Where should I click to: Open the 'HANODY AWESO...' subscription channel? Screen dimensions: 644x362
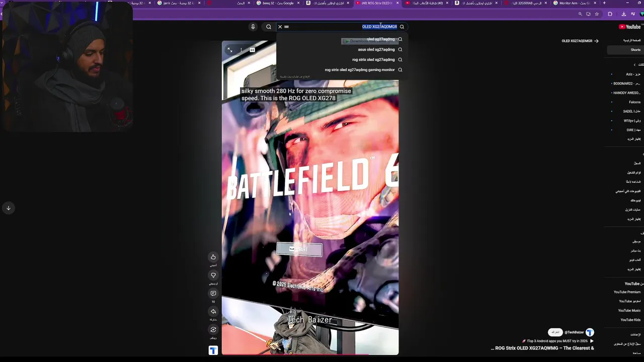pos(626,93)
